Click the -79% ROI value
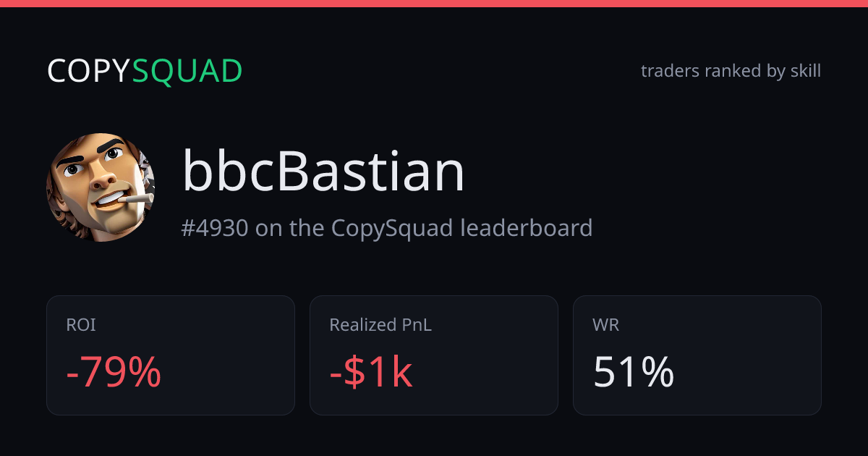Viewport: 868px width, 456px height. [114, 373]
